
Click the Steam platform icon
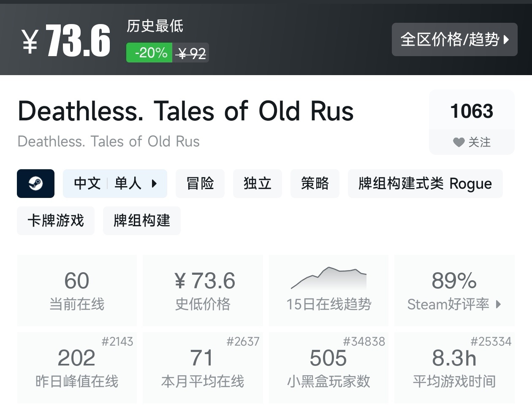coord(35,184)
